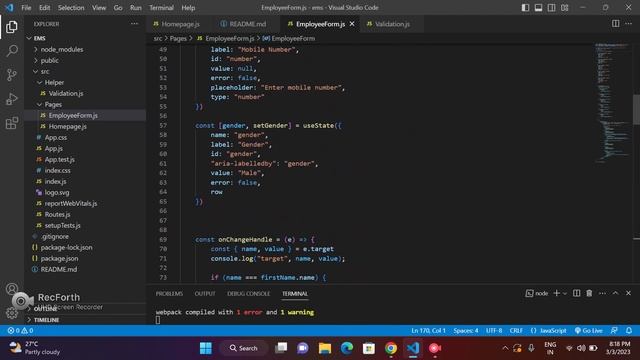Open the Terminal menu
Image resolution: width=640 pixels, height=360 pixels.
coord(161,8)
